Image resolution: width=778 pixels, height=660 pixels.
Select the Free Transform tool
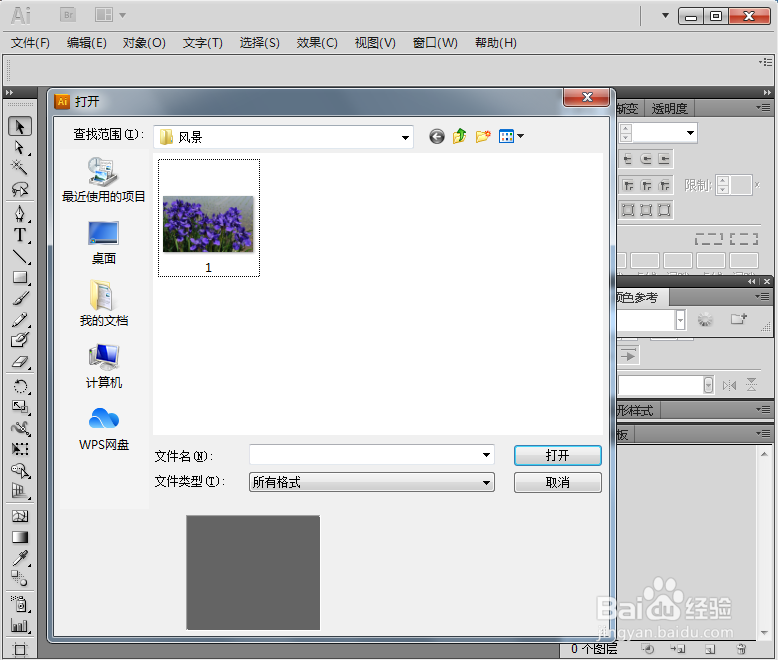click(20, 449)
